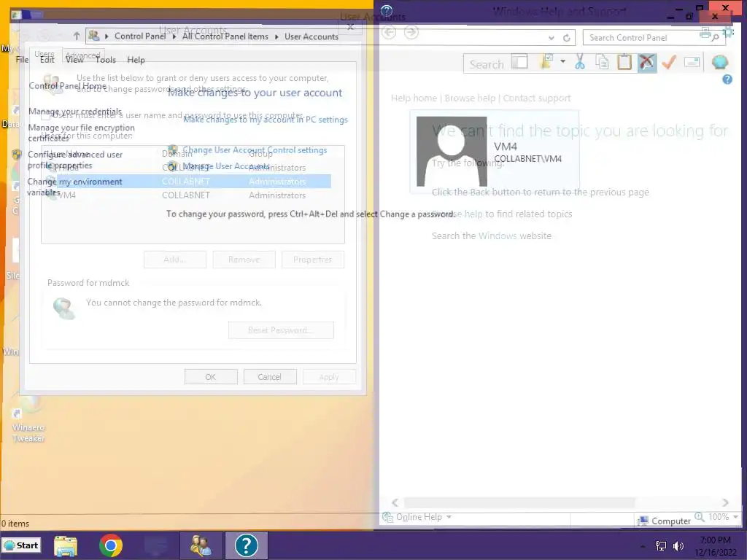Image resolution: width=747 pixels, height=560 pixels.
Task: Click the VM4 account picture thumbnail
Action: pyautogui.click(x=452, y=152)
